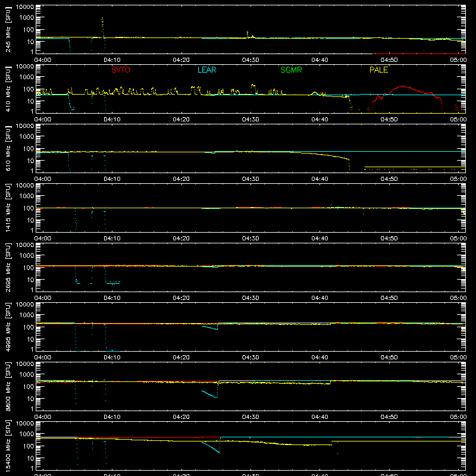Click the cyan LEAR station legend label

pos(206,70)
